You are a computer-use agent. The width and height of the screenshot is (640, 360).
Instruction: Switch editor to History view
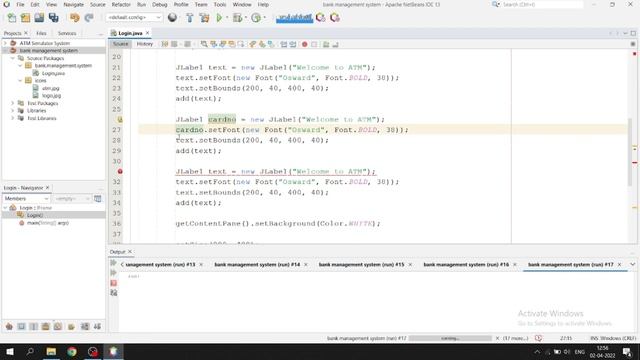pos(144,44)
